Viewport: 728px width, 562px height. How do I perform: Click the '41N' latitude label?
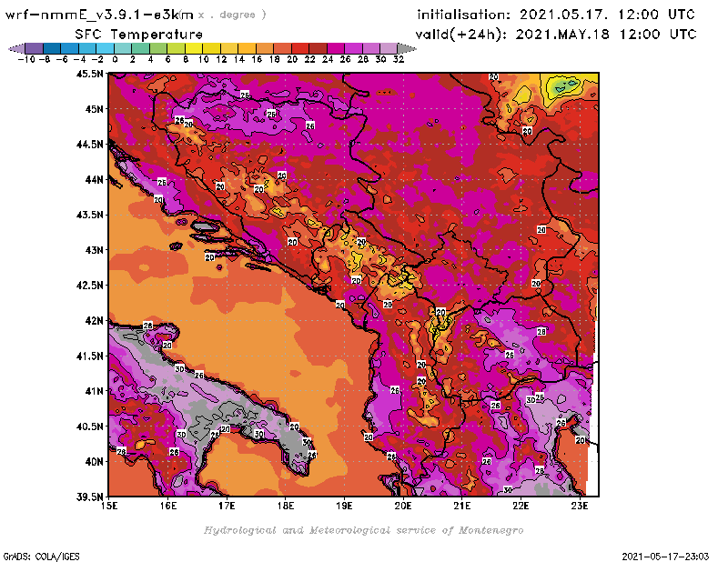pos(94,391)
